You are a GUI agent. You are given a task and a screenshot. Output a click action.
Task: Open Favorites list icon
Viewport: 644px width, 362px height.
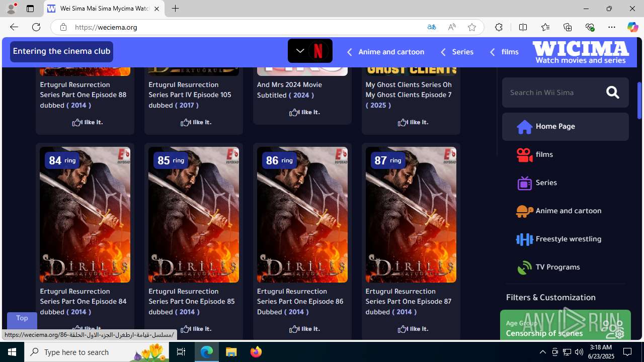point(545,27)
